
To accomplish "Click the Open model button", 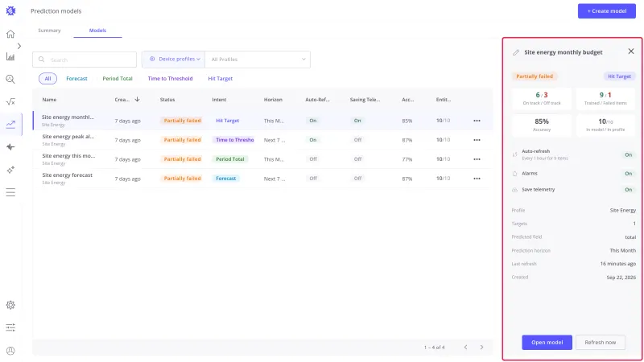I will click(x=547, y=343).
